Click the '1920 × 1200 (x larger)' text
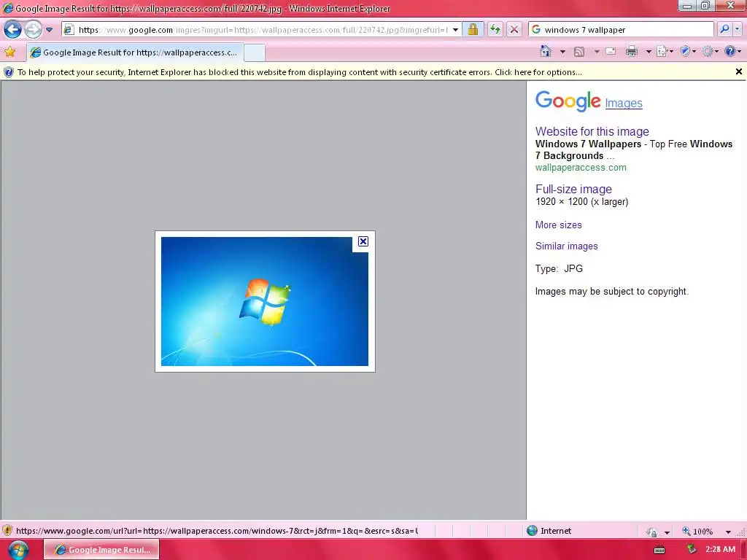 click(581, 201)
